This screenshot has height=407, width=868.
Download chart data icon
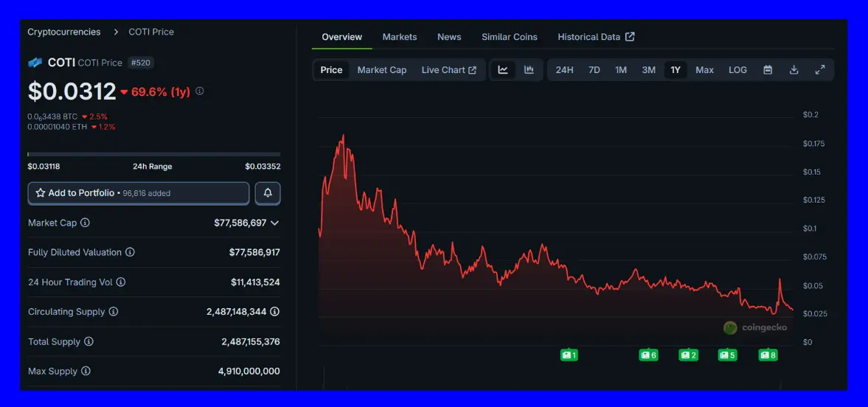794,70
